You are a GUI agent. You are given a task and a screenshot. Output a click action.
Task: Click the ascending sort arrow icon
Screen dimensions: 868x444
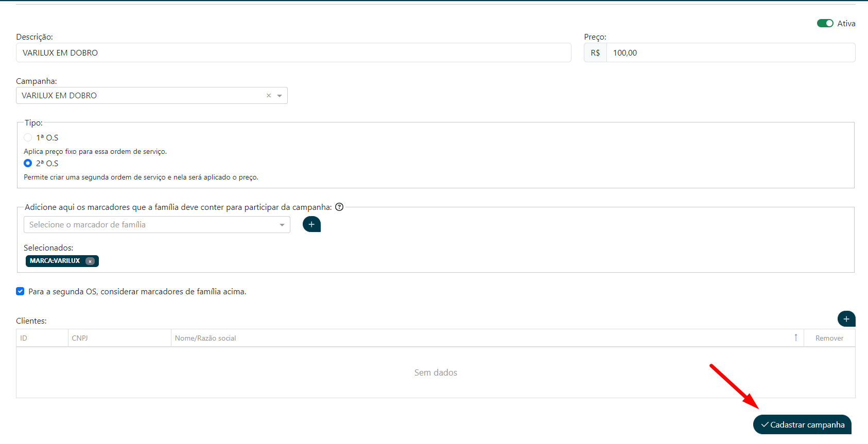click(x=796, y=338)
